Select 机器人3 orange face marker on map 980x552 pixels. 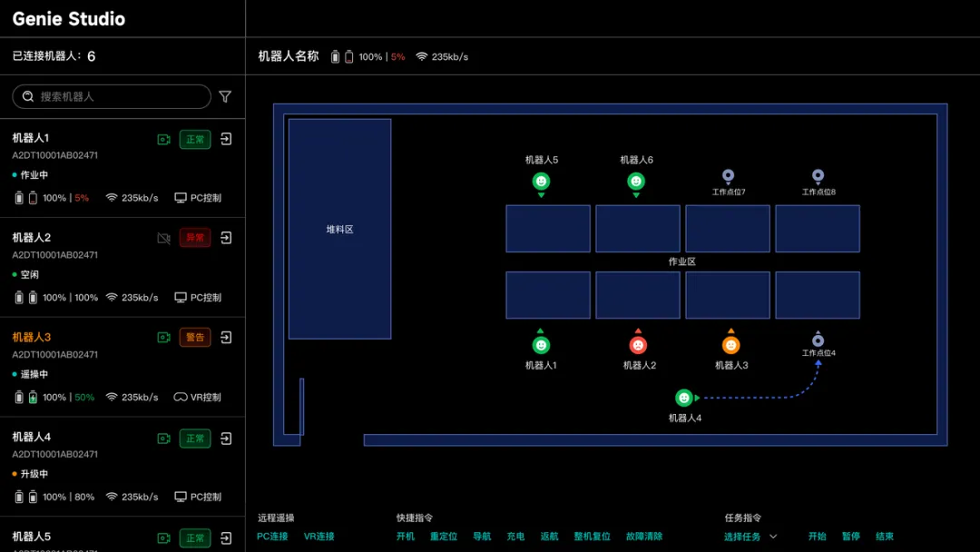click(x=731, y=345)
